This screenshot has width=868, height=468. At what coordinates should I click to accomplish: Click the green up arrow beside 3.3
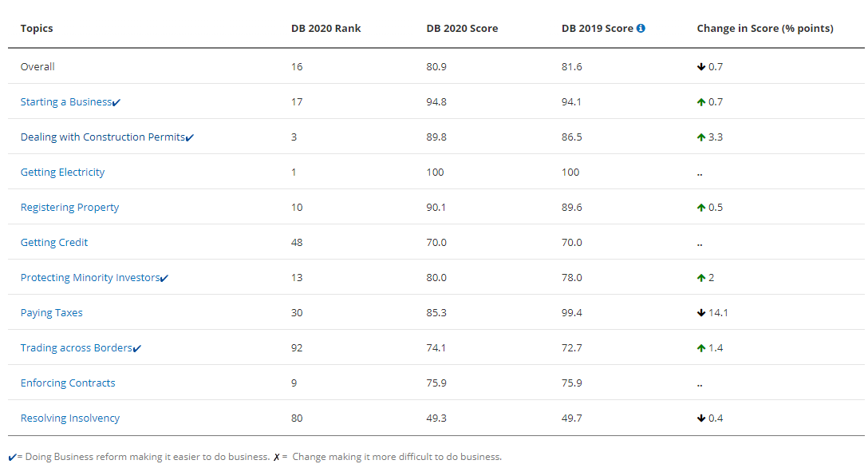(x=701, y=137)
